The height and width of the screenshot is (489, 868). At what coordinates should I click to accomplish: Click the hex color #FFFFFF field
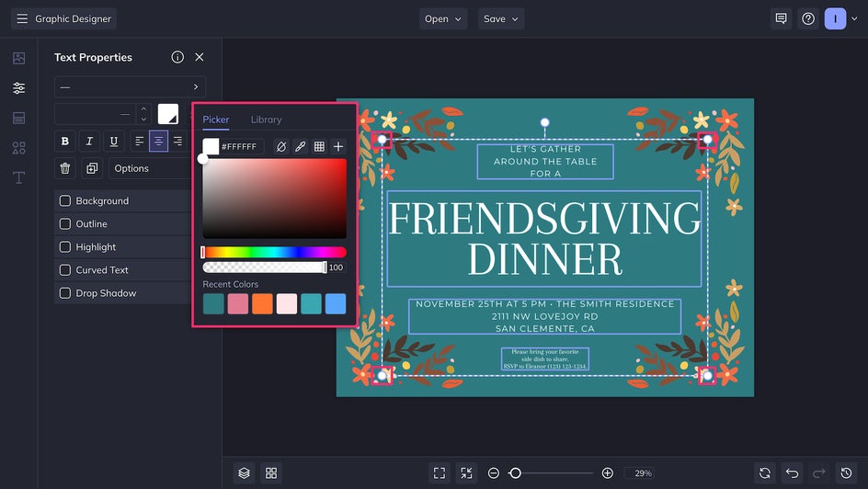(241, 146)
